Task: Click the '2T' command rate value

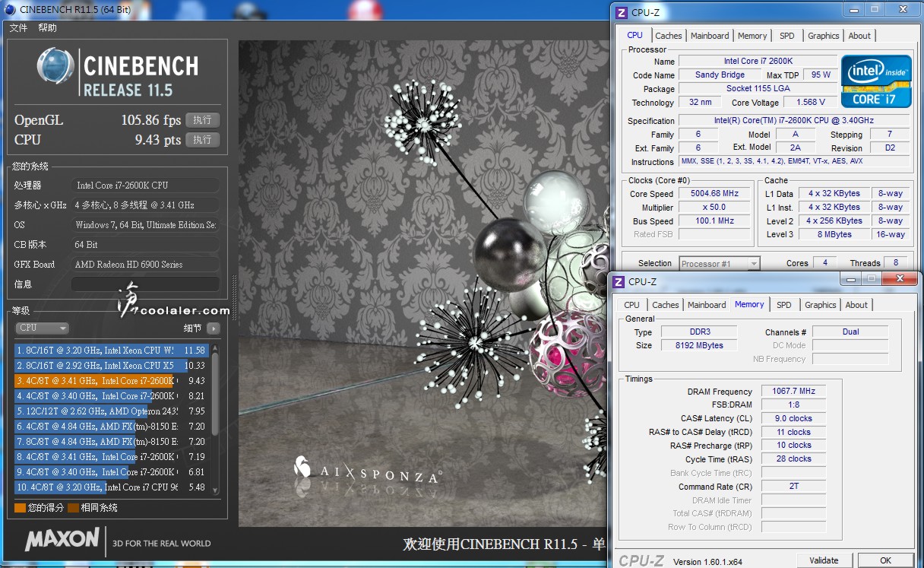Action: pyautogui.click(x=793, y=486)
